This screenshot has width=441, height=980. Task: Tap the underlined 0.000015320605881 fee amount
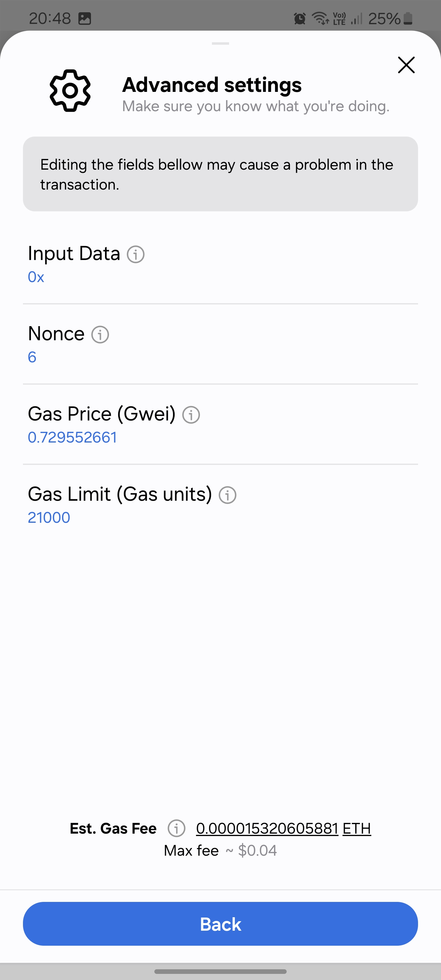pyautogui.click(x=267, y=828)
